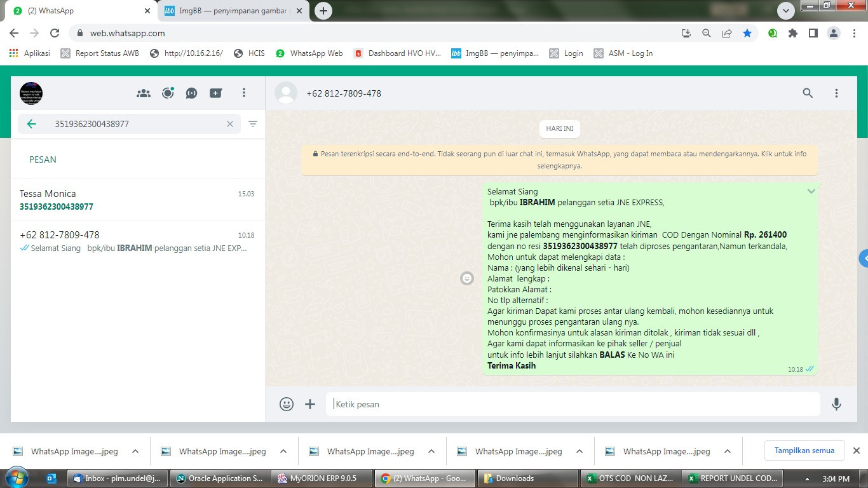Screen dimensions: 868x488
Task: Open WhatsApp Channels icon
Action: point(192,93)
